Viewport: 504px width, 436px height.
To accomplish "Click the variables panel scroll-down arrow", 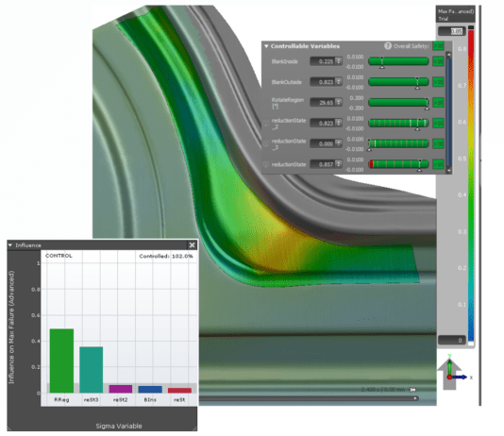I will coord(448,170).
